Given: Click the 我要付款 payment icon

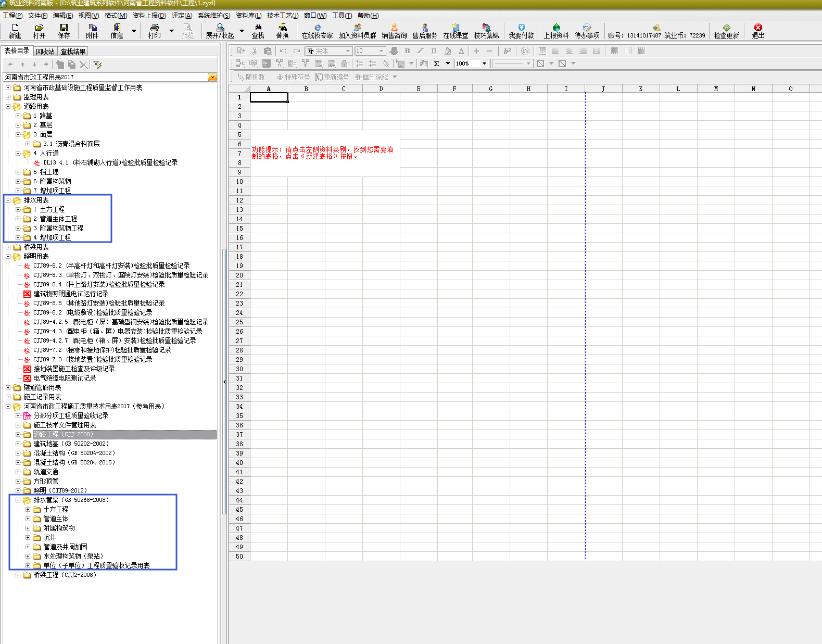Looking at the screenshot, I should pos(521,31).
